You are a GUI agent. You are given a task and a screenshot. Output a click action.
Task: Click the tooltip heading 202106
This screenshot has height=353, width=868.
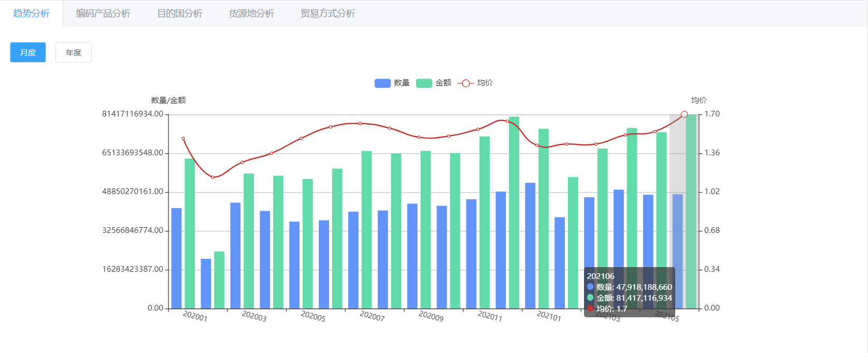point(601,276)
